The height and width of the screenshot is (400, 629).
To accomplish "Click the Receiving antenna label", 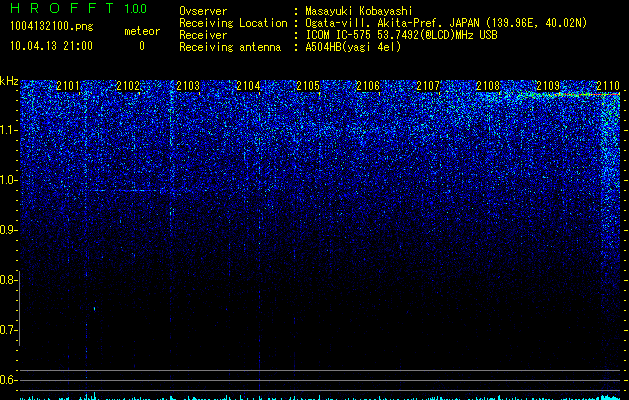I will pyautogui.click(x=230, y=47).
